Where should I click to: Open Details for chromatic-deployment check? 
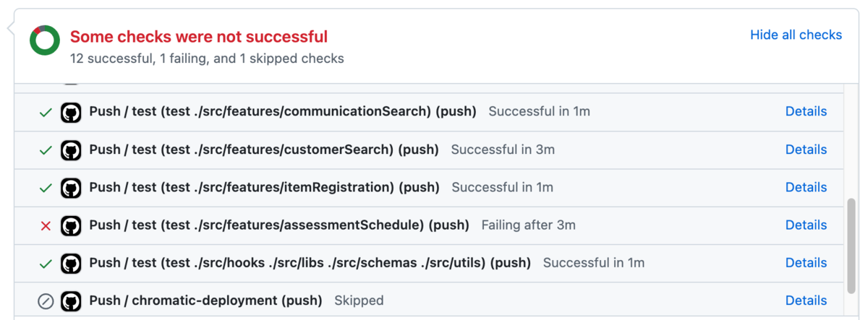point(806,300)
